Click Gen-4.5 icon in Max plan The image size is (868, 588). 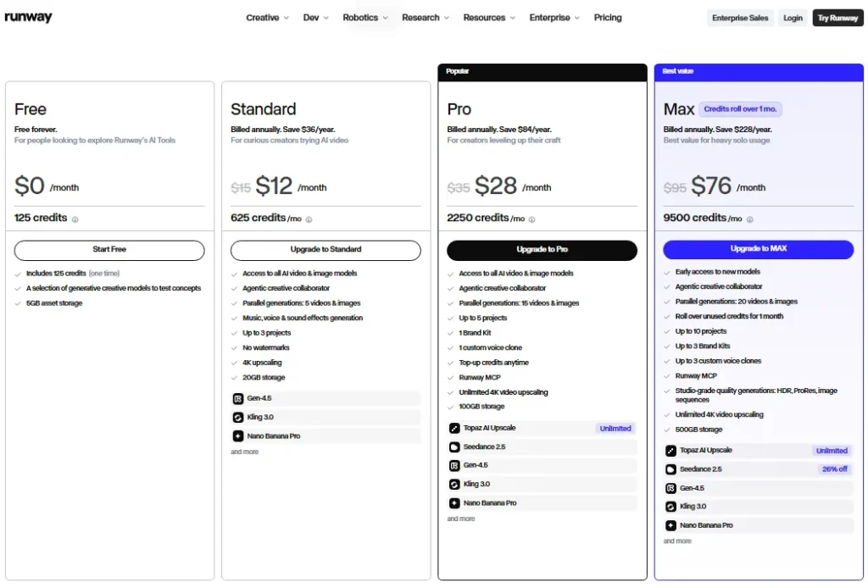coord(671,488)
